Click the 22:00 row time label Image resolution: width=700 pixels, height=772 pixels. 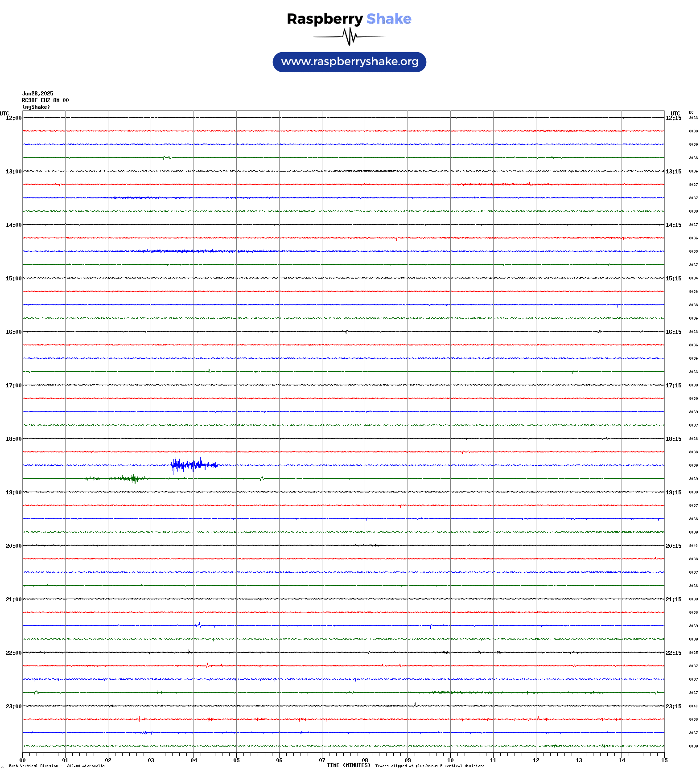pos(13,653)
